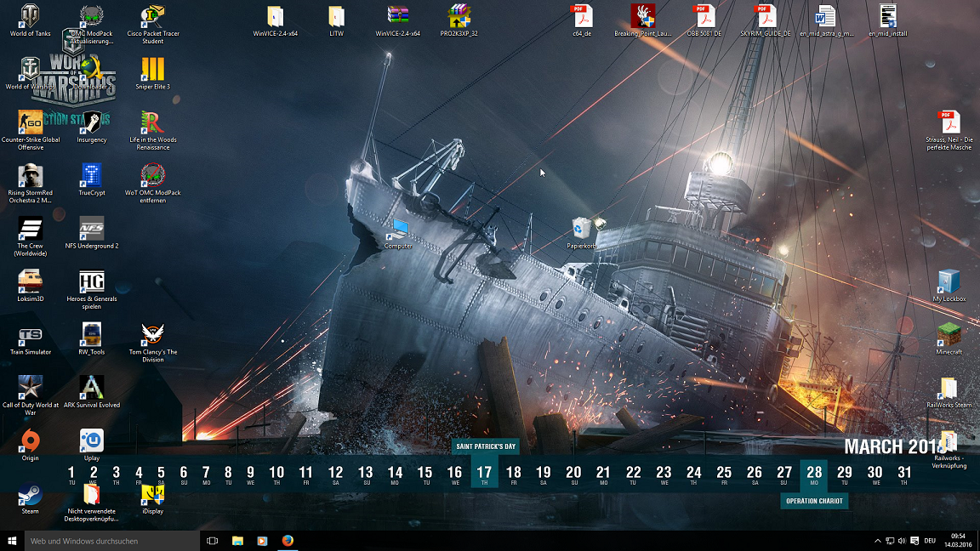Select the Downloader shortcut icon
This screenshot has height=551, width=980.
(x=91, y=73)
